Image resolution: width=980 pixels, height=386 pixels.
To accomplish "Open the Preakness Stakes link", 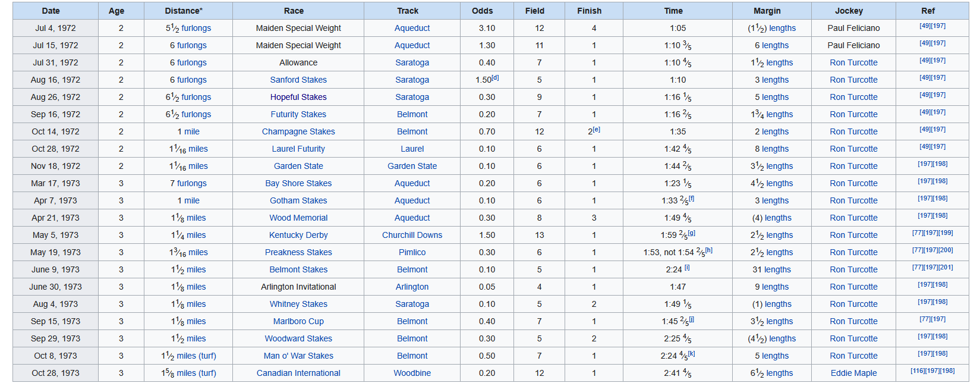I will pos(298,252).
